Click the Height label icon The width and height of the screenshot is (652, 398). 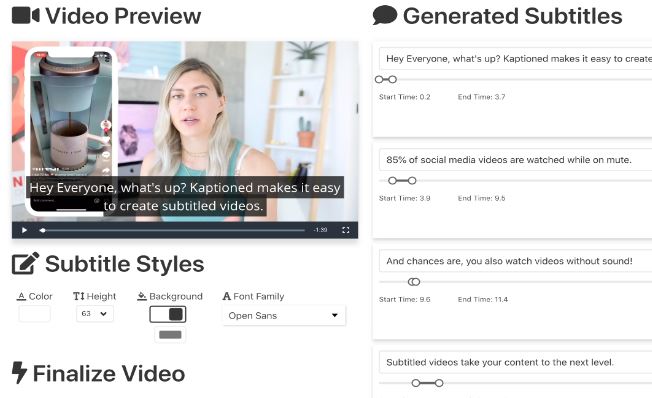(x=79, y=296)
